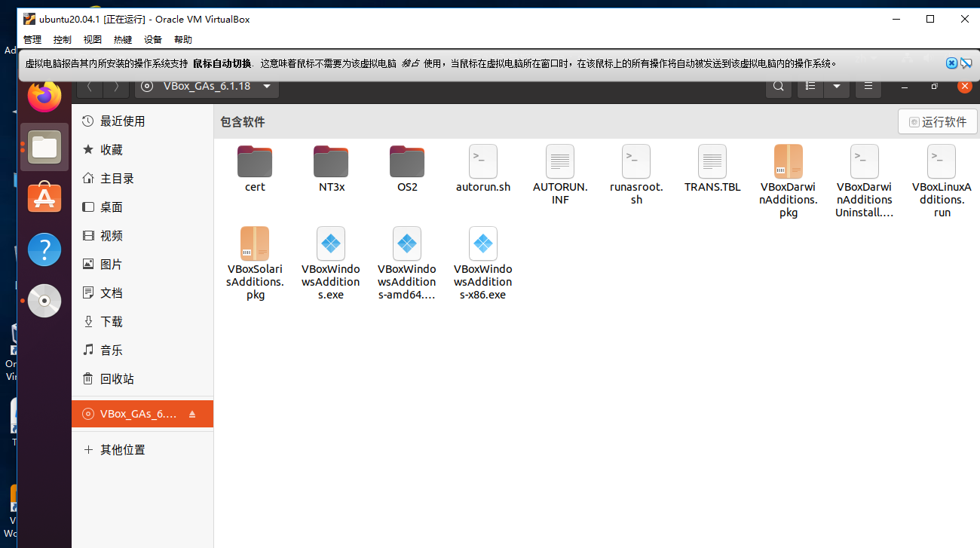Open 回收站 in the sidebar

tap(142, 379)
